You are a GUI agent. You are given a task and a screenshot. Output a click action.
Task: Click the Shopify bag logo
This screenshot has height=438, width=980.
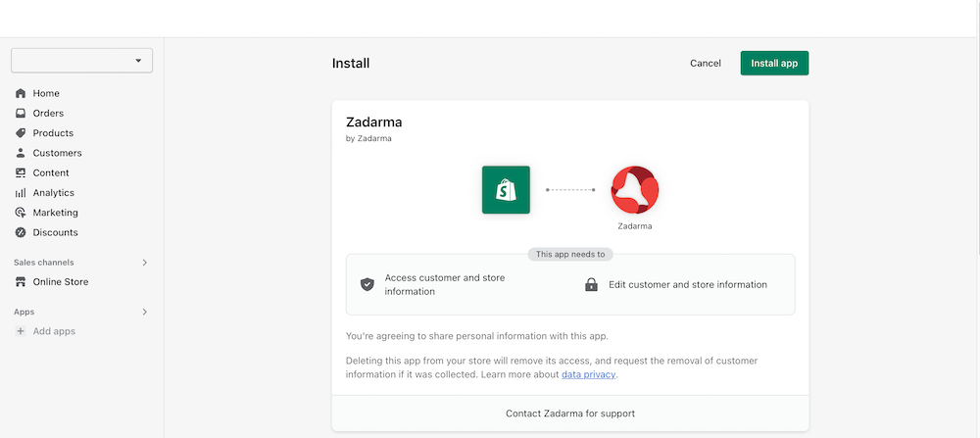(506, 190)
